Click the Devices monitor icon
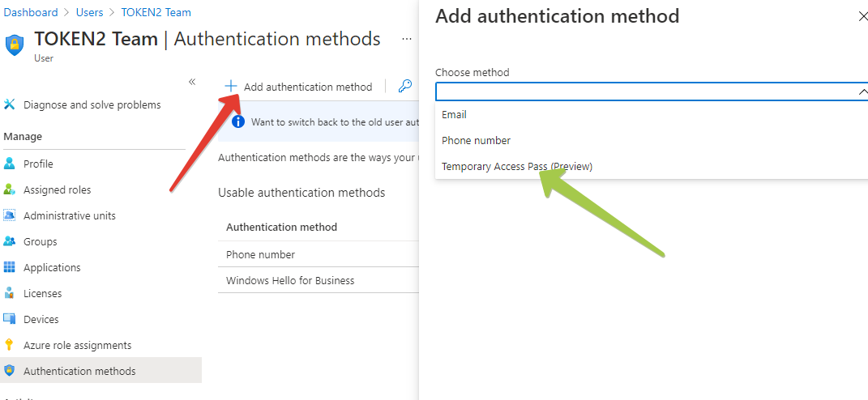 click(10, 319)
